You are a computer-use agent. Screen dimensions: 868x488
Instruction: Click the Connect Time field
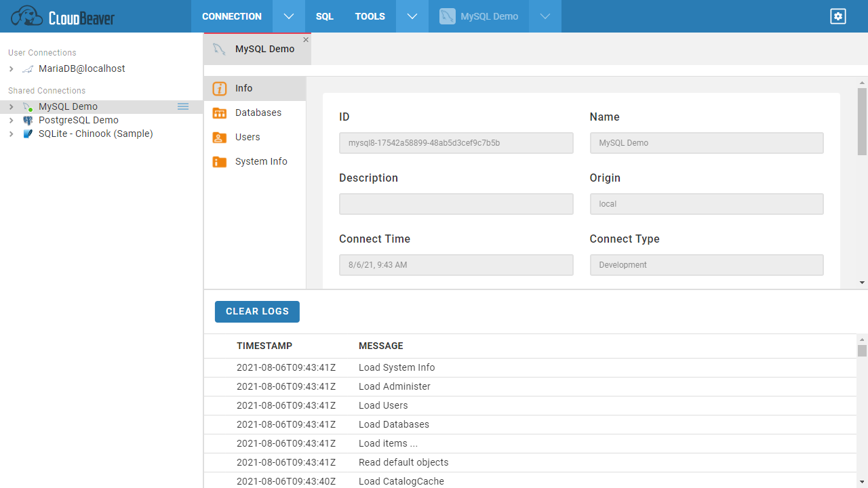point(456,265)
